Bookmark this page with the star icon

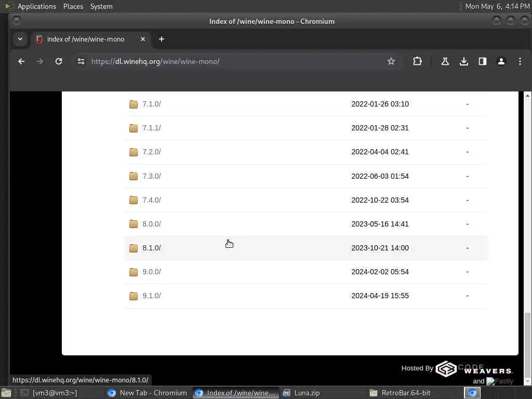[391, 61]
